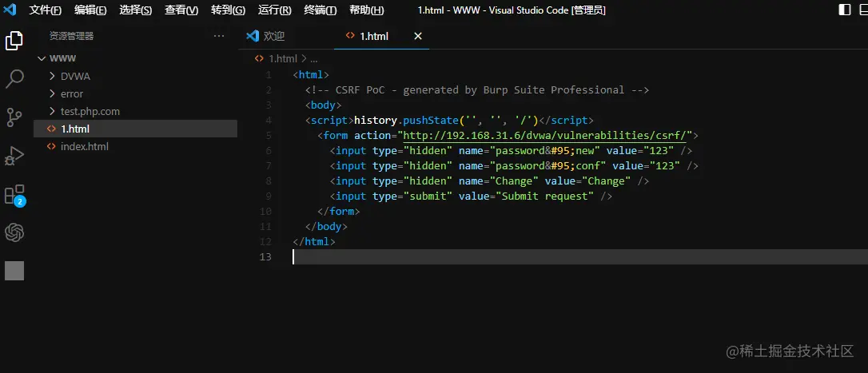Click line number 5 in gutter
The height and width of the screenshot is (373, 868).
(269, 136)
